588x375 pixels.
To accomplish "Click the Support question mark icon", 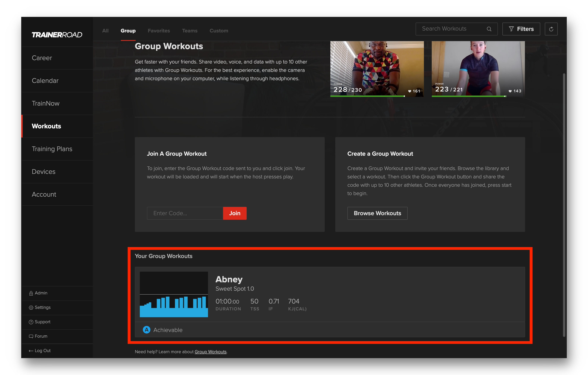I will [x=31, y=322].
